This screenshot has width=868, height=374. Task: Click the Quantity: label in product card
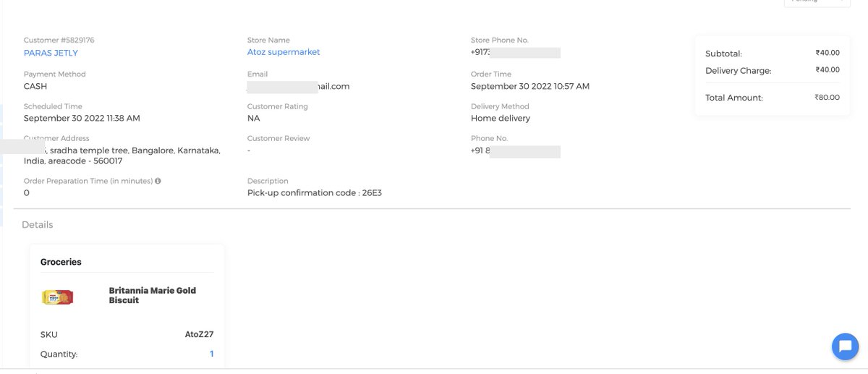pyautogui.click(x=59, y=354)
